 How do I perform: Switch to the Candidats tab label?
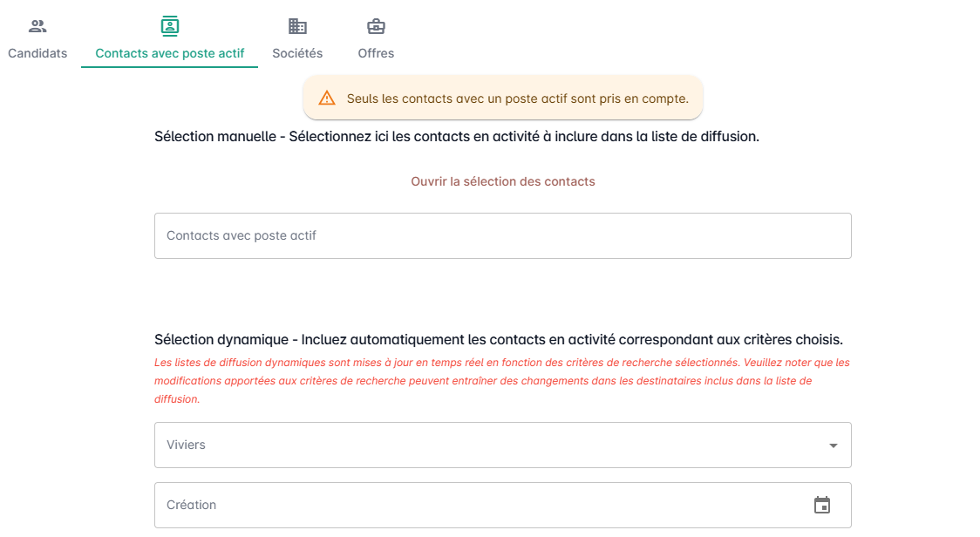[37, 53]
